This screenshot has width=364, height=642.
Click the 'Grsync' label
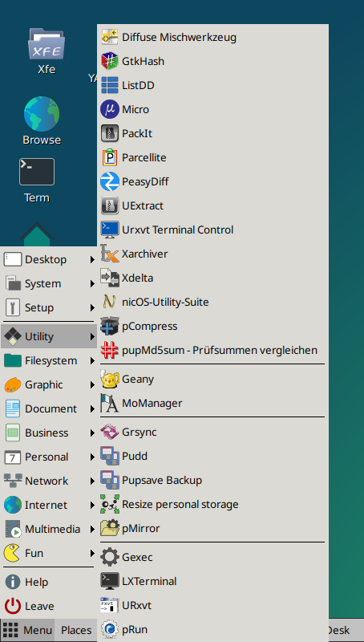139,433
